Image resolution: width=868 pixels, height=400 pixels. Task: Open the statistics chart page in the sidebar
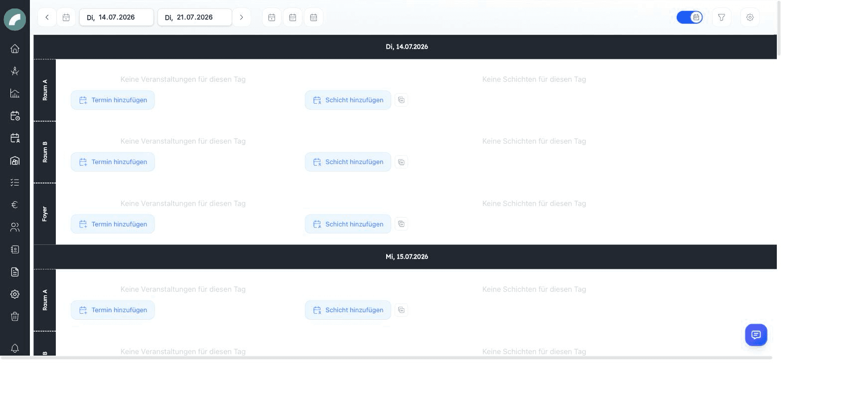tap(15, 93)
